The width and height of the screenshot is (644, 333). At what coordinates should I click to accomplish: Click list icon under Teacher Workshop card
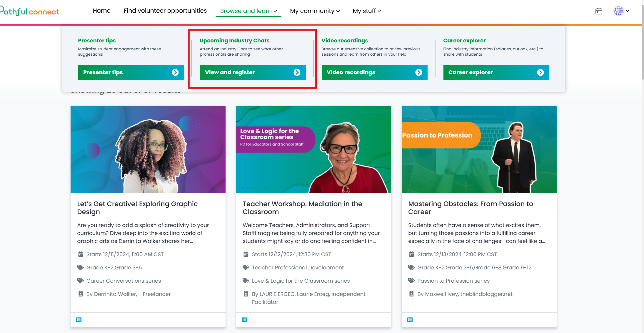pos(244,320)
